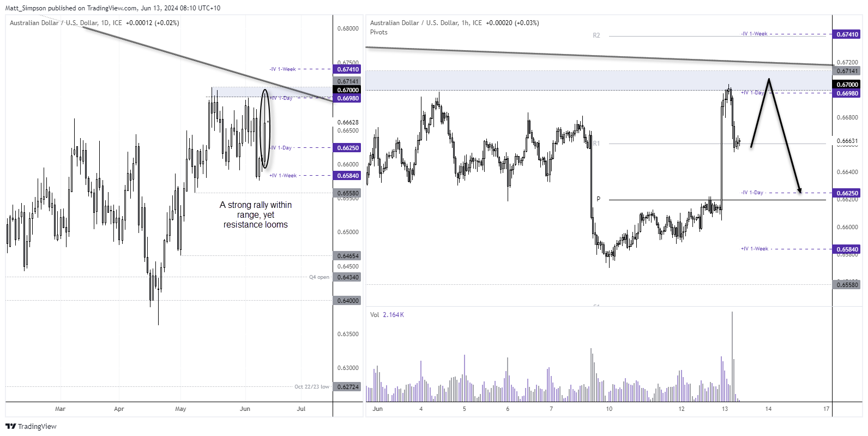This screenshot has width=868, height=436.
Task: Click 0.66400 on the 1h price axis
Action: click(847, 172)
